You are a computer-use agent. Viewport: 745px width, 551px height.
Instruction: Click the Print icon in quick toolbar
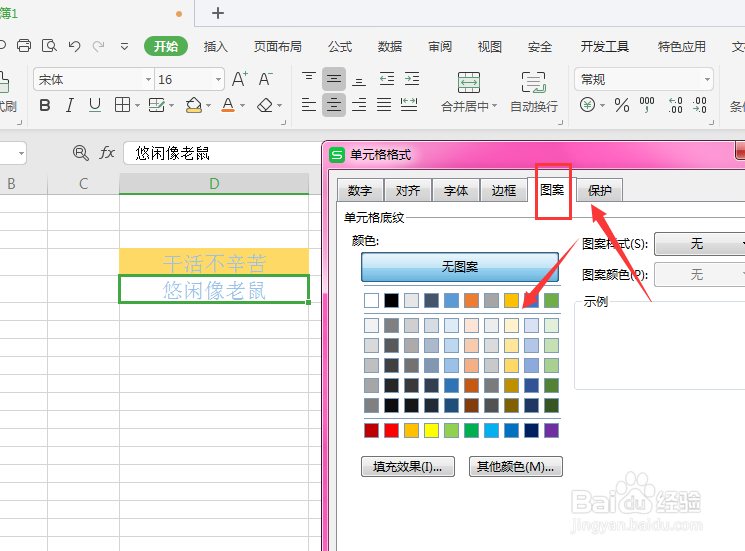click(x=24, y=46)
